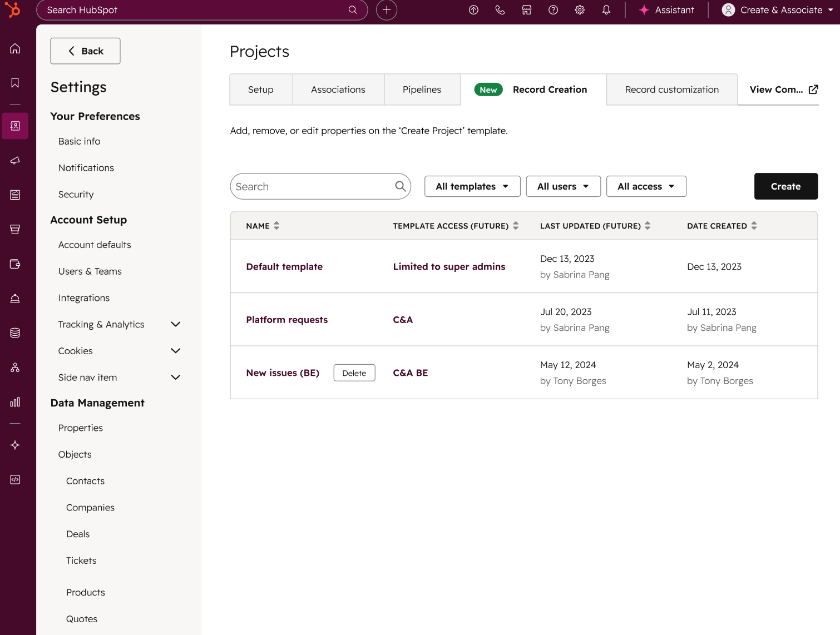Open the All access dropdown
The width and height of the screenshot is (840, 635).
(x=646, y=186)
